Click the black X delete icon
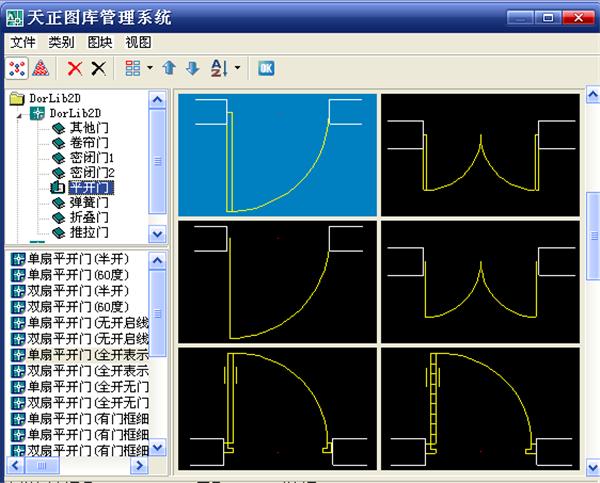The height and width of the screenshot is (483, 600). tap(98, 69)
